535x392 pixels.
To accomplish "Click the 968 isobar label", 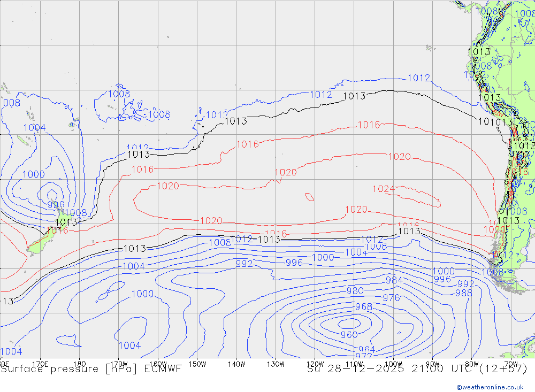I will [x=364, y=307].
